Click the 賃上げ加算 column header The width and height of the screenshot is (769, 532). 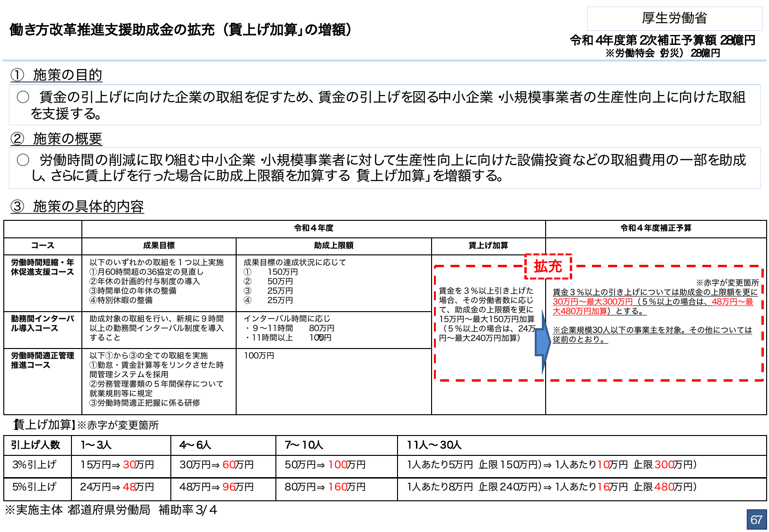click(x=487, y=245)
